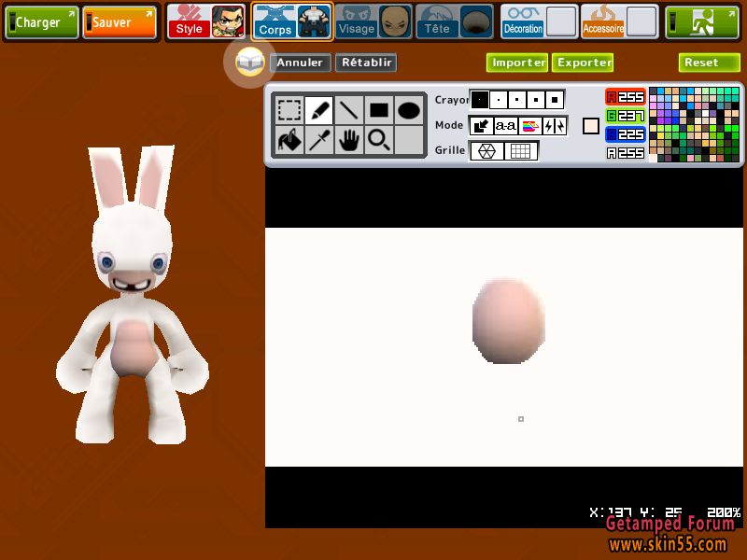Click the 200% zoom readout
The image size is (747, 560).
coord(724,512)
